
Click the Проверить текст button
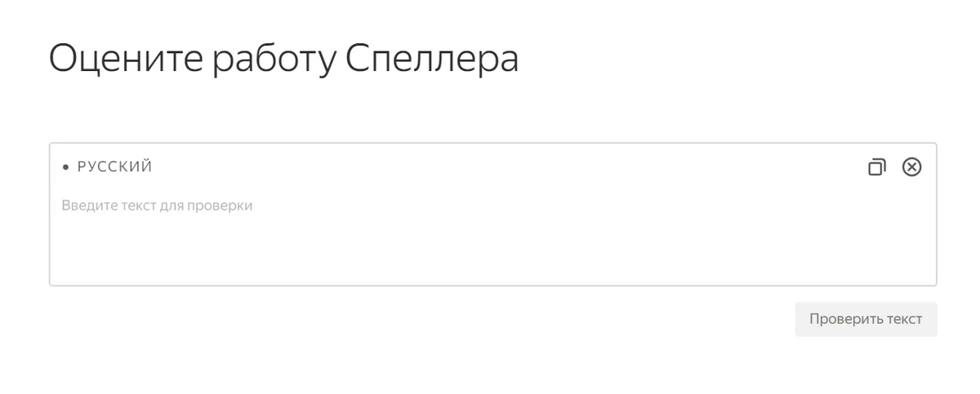tap(866, 319)
